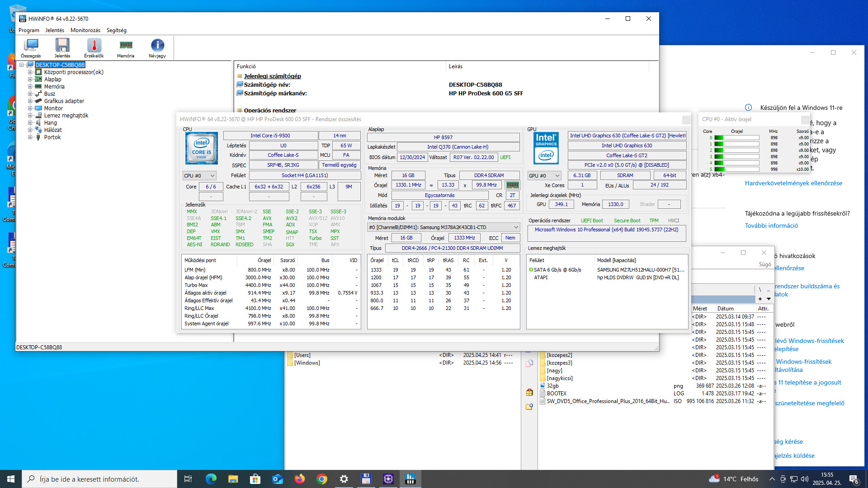
Task: Open the Monitorozás menu
Action: tap(85, 30)
